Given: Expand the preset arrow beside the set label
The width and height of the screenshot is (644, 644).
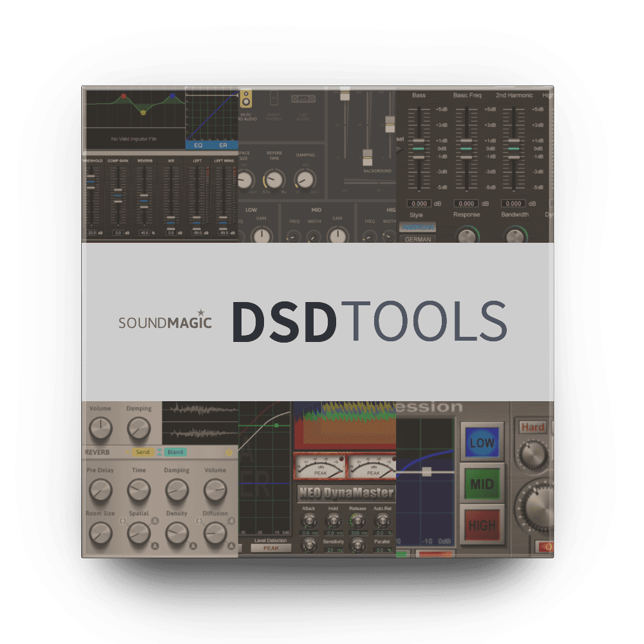Looking at the screenshot, I should 399,149.
